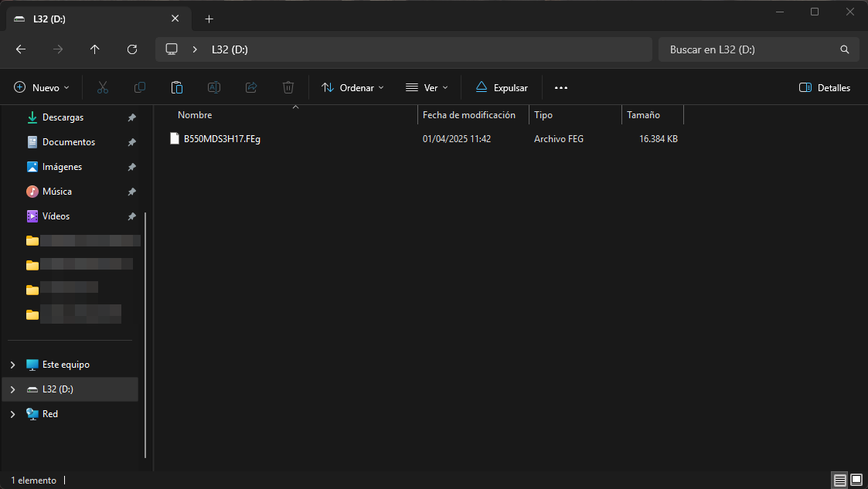Click the Rename icon in toolbar
Screen dimensions: 868x489
pos(214,88)
